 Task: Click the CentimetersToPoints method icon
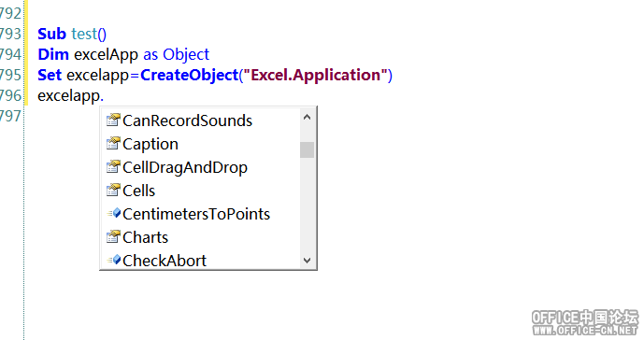(x=114, y=214)
